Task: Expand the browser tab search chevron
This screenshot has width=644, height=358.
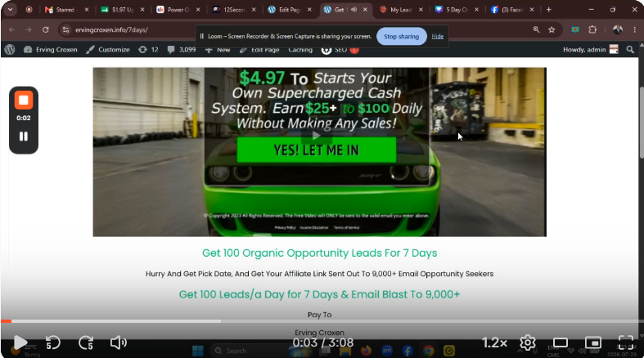Action: [10, 10]
